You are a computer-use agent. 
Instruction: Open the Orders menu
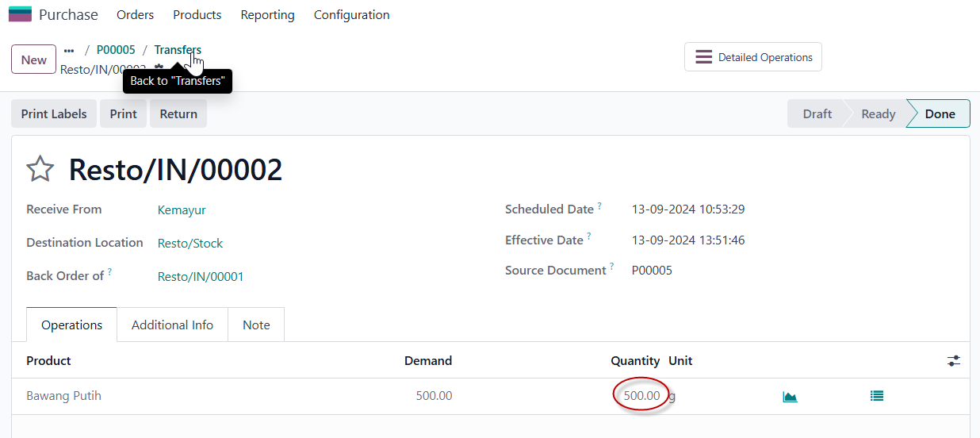click(135, 15)
